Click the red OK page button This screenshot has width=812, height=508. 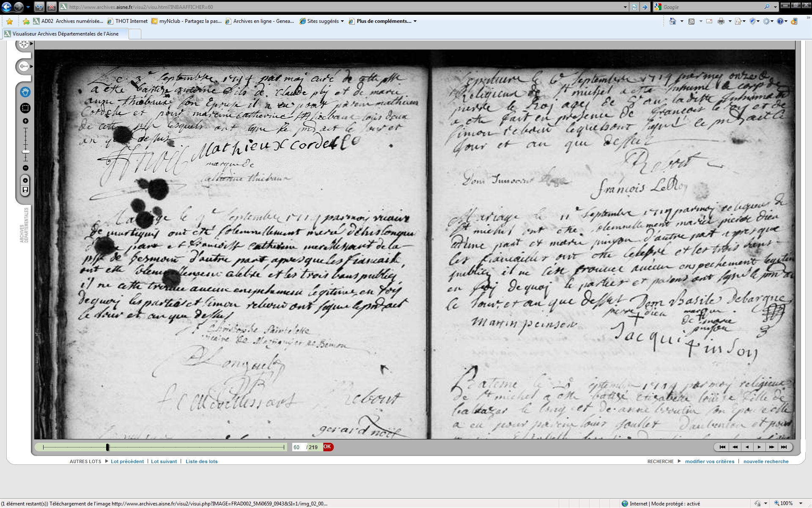click(x=328, y=447)
